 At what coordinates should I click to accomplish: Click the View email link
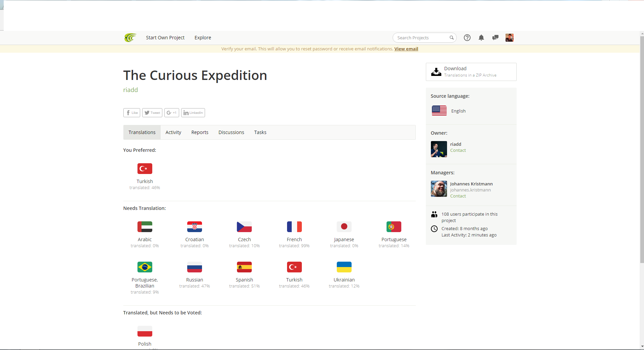pyautogui.click(x=406, y=49)
